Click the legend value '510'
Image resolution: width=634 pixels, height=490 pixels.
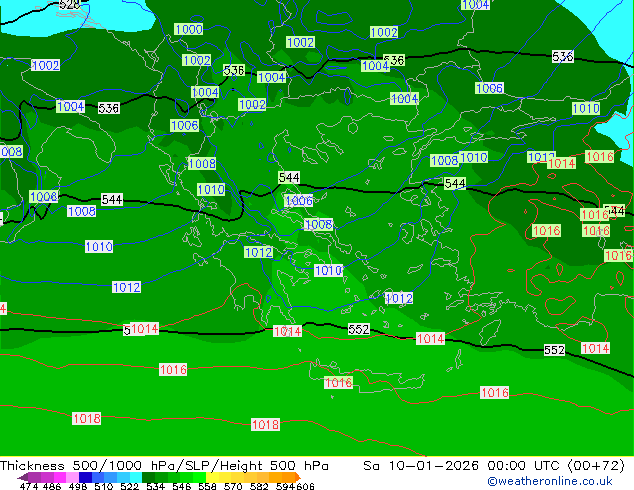tap(104, 486)
